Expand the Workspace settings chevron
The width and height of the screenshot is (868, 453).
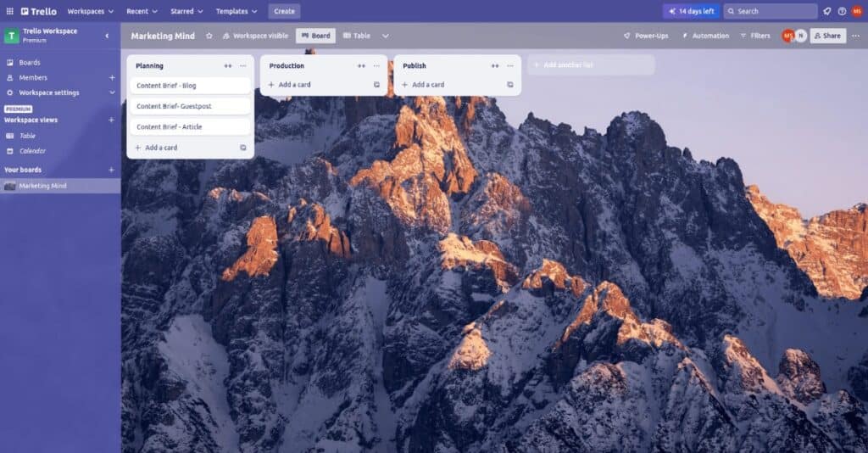pyautogui.click(x=112, y=92)
